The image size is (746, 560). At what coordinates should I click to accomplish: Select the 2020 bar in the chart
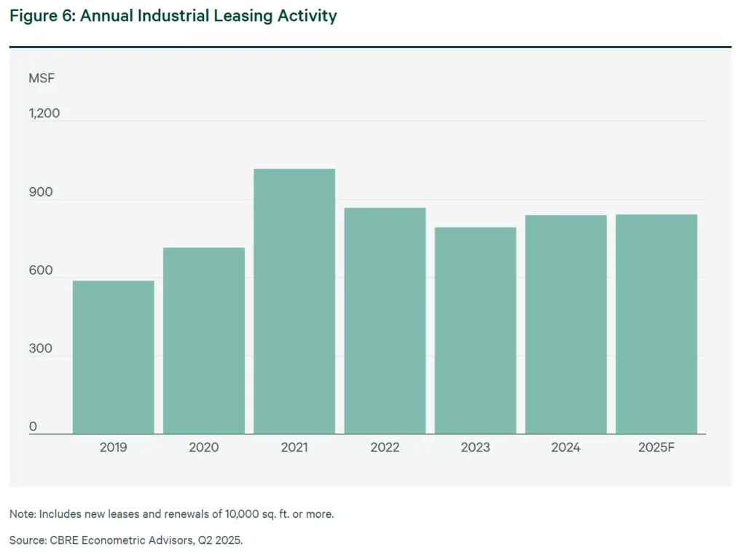pyautogui.click(x=203, y=339)
